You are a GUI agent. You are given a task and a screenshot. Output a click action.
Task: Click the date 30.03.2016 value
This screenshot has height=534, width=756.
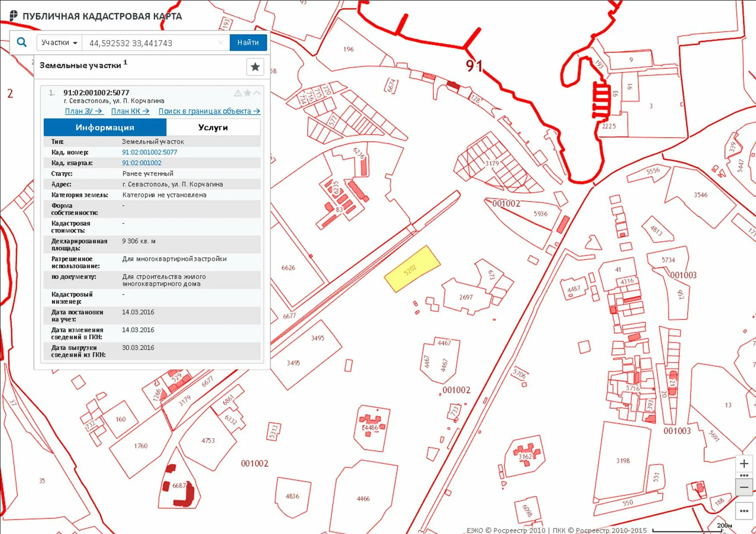(138, 348)
